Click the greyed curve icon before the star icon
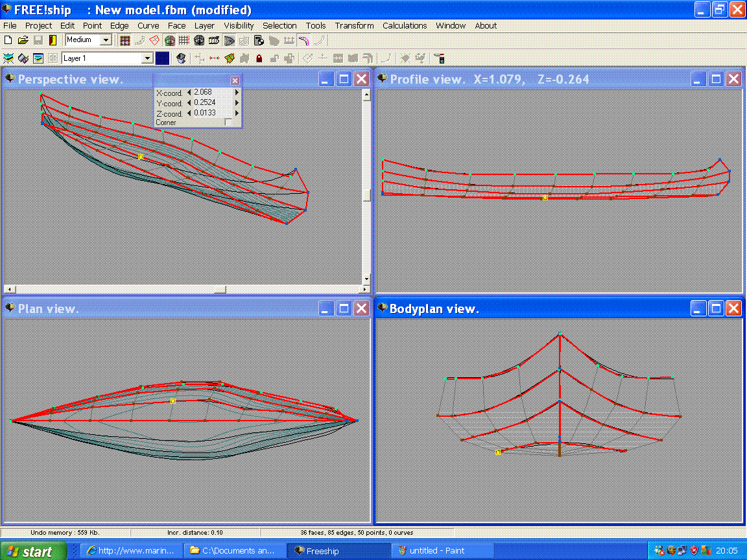747x560 pixels. (x=386, y=58)
